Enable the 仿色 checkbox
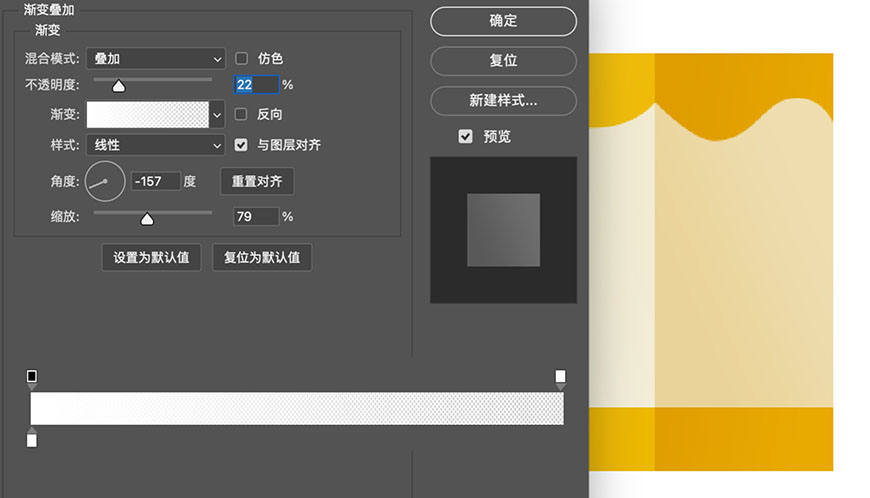 [241, 58]
